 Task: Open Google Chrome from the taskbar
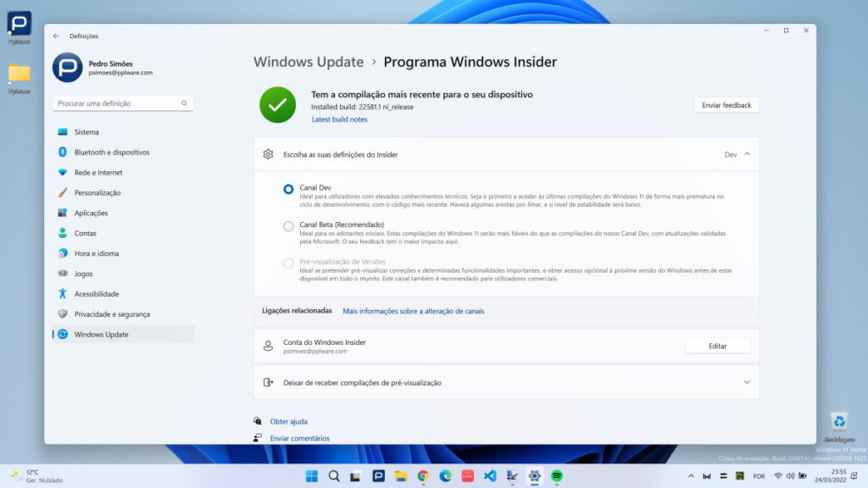tap(423, 476)
